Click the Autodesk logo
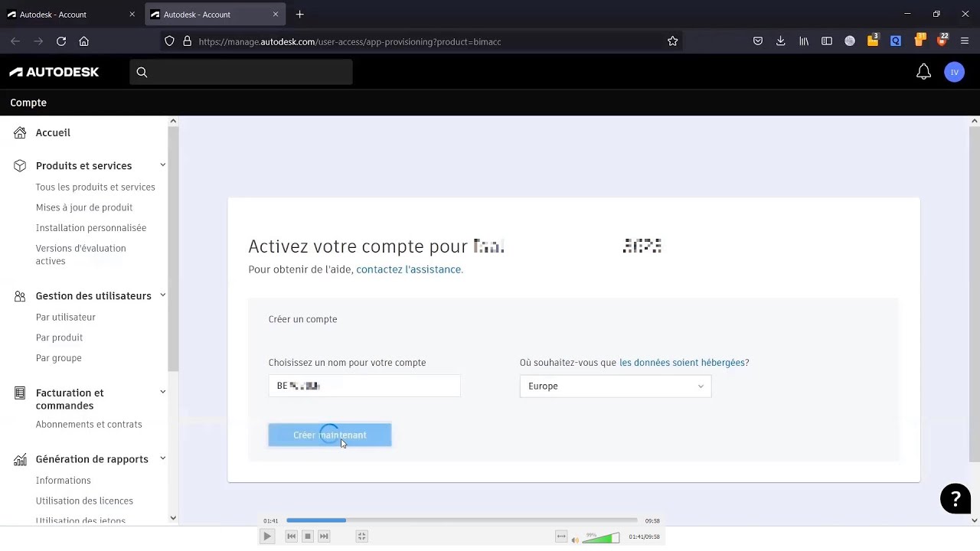This screenshot has height=551, width=980. (x=54, y=72)
